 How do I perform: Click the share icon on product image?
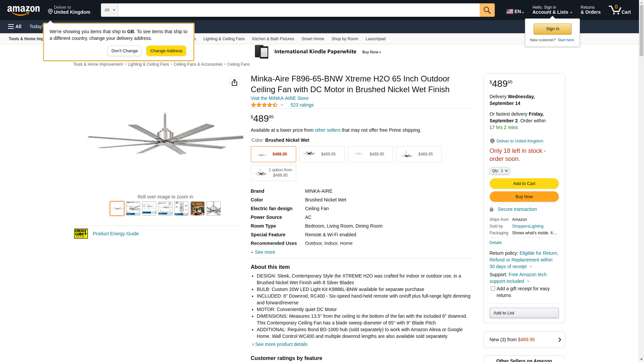[234, 82]
